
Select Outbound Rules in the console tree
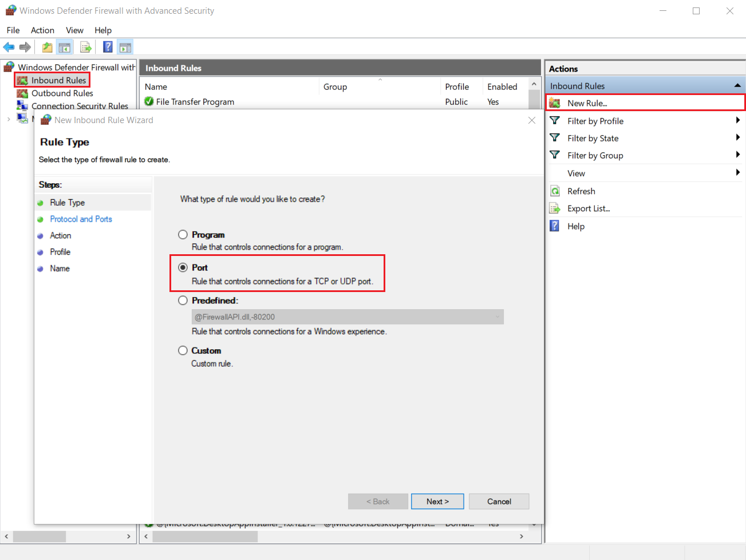(x=62, y=93)
